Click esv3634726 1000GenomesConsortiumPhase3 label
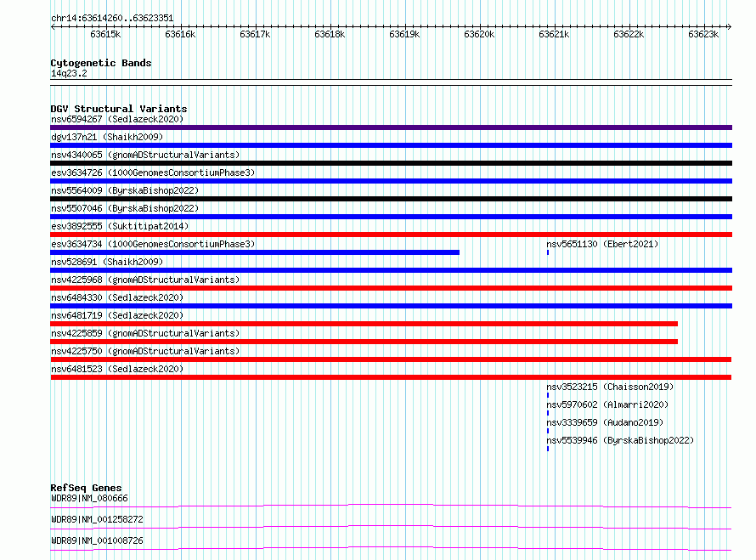756x560 pixels. (153, 173)
